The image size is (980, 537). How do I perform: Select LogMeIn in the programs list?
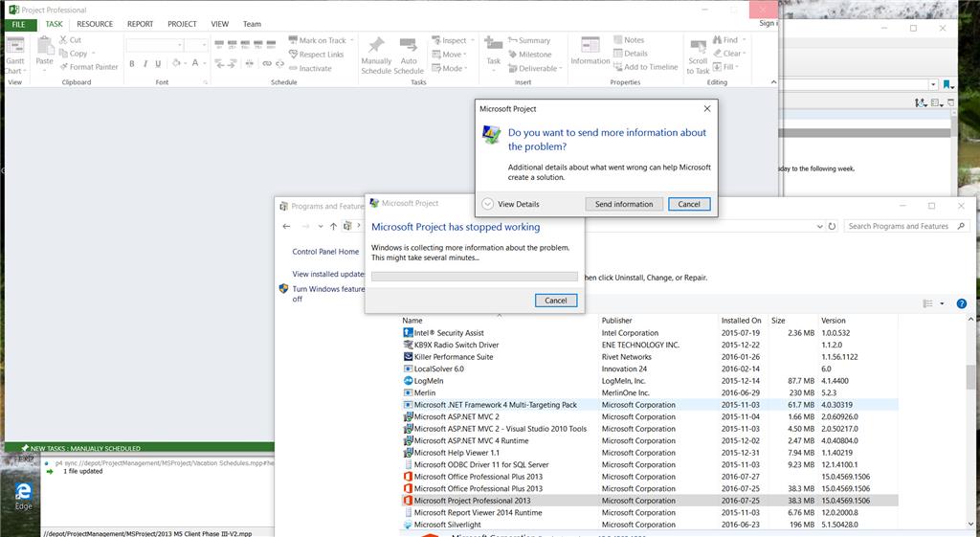click(x=649, y=381)
